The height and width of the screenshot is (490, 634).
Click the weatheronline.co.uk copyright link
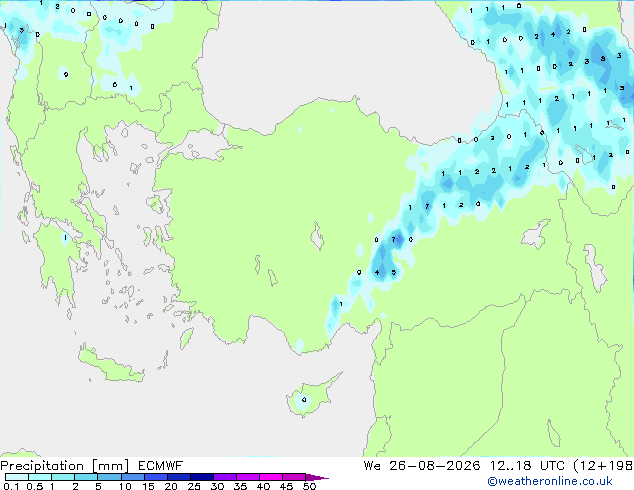[x=550, y=481]
